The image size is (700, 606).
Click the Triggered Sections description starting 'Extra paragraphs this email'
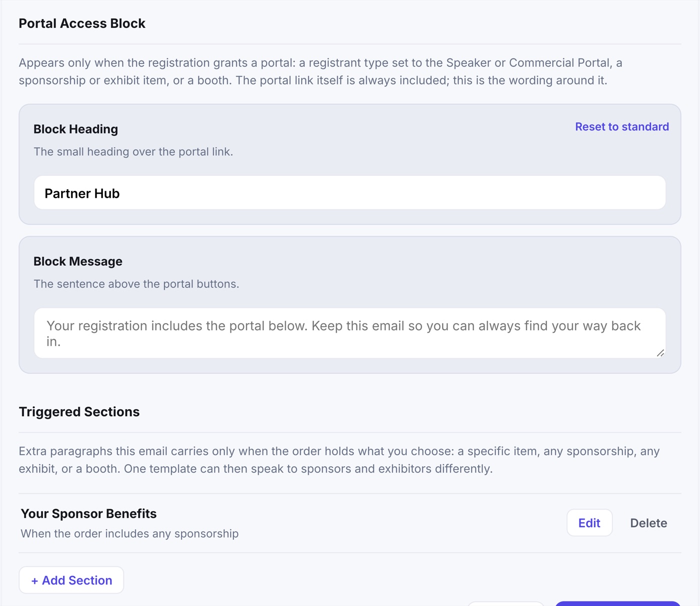[339, 460]
